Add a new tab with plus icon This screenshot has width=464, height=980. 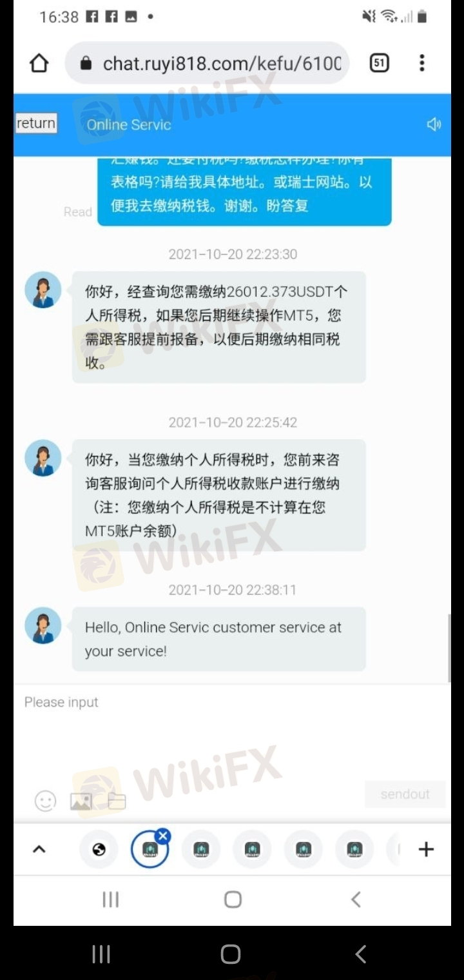426,849
